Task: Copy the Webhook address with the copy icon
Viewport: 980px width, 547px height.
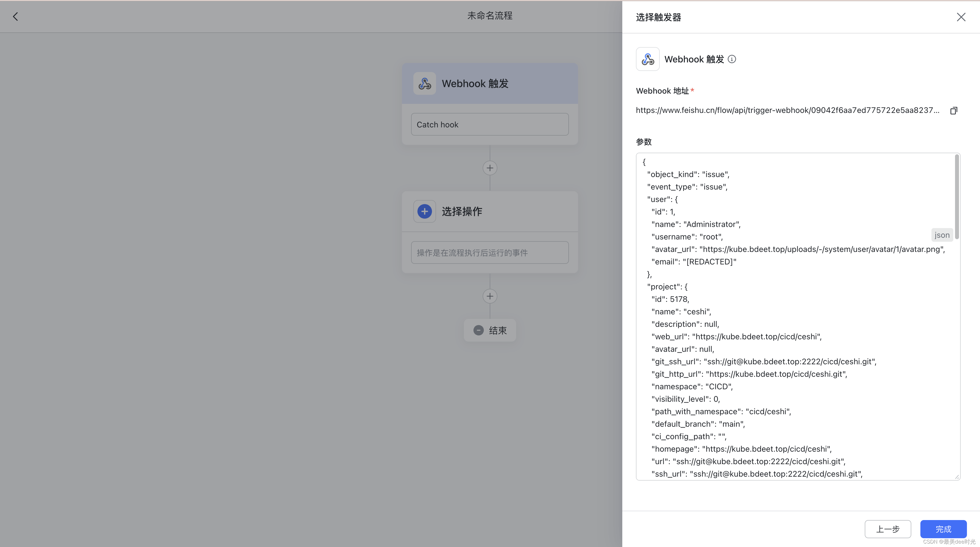Action: click(x=954, y=111)
